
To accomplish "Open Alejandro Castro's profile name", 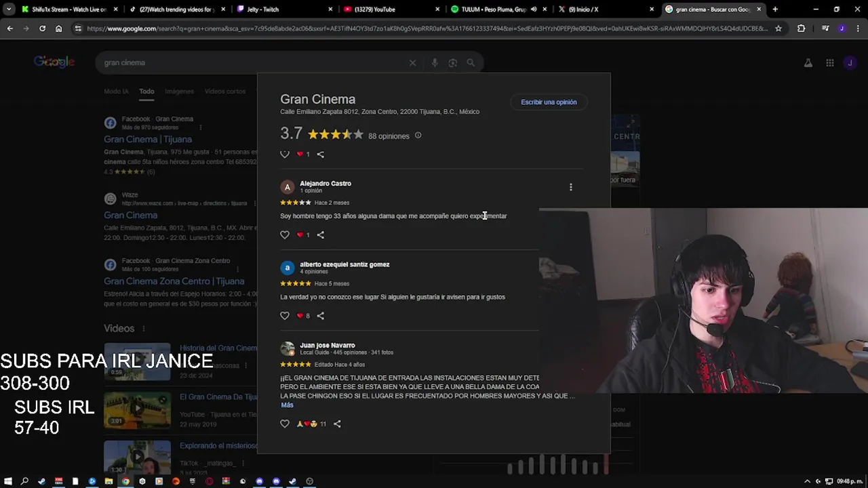I will click(x=325, y=183).
